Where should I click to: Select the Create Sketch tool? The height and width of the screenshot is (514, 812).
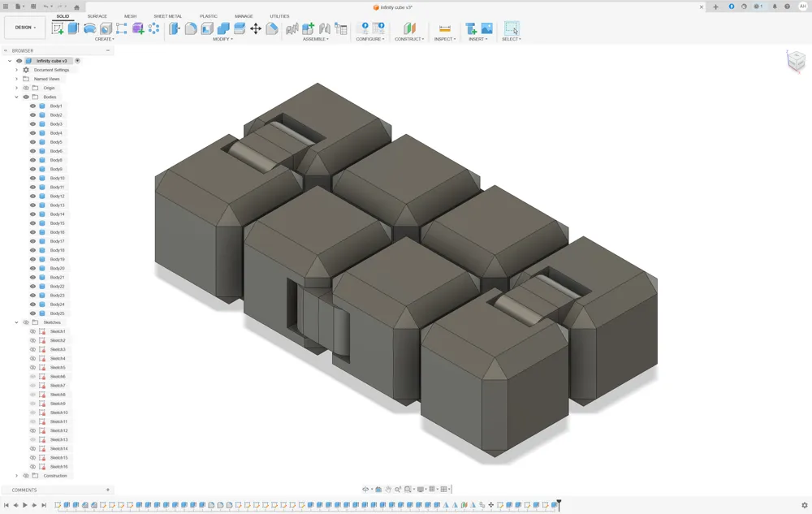click(x=58, y=28)
